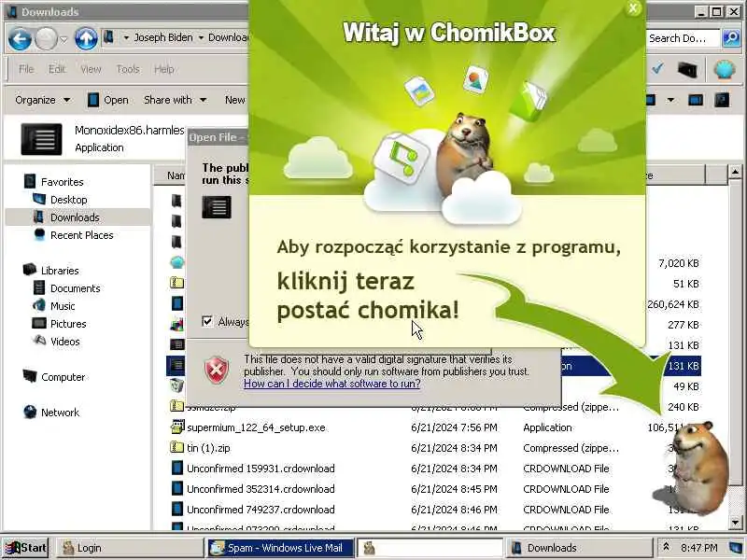747x560 pixels.
Task: Click the 8:47 PM clock
Action: coord(698,548)
